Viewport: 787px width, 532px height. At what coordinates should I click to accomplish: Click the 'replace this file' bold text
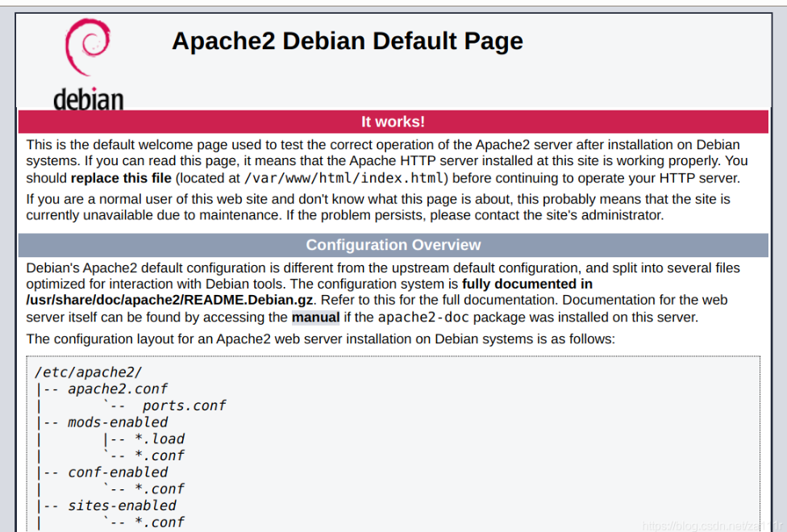click(x=121, y=178)
